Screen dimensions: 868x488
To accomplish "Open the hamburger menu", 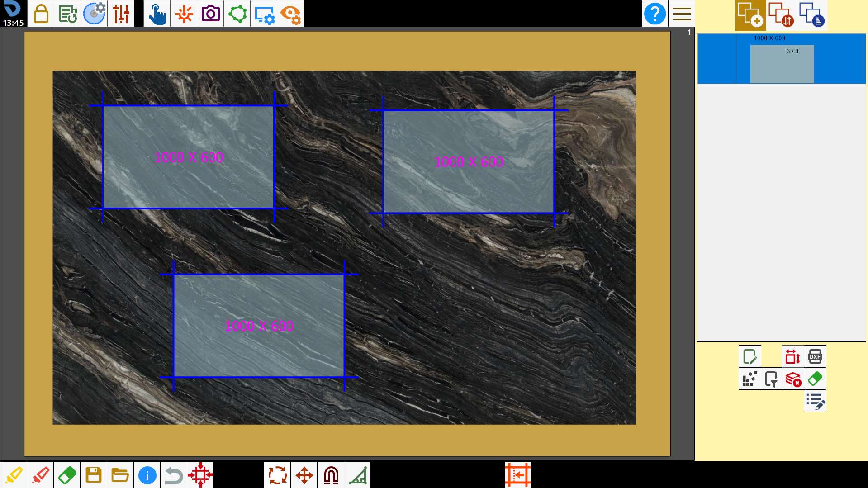I will click(x=682, y=14).
